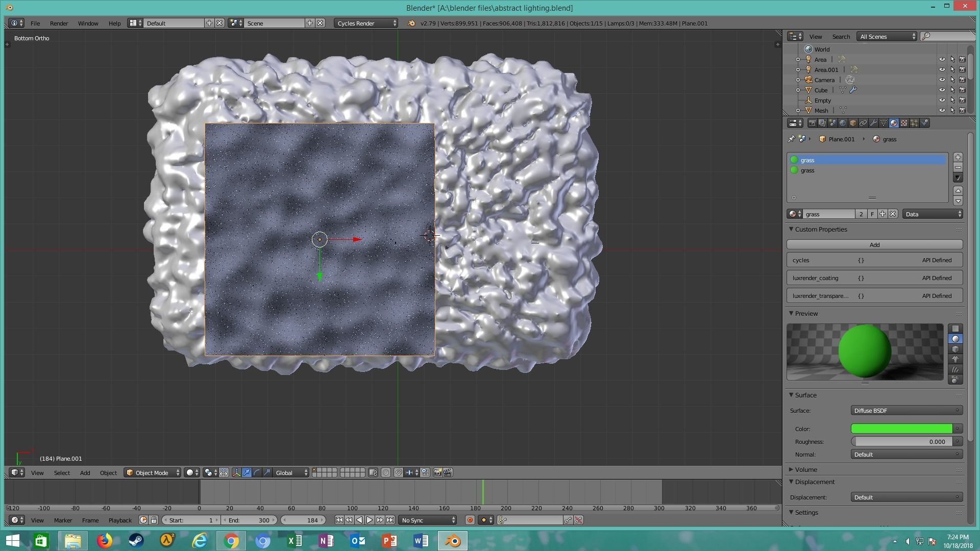Click the OpenGL render image icon

tap(437, 473)
